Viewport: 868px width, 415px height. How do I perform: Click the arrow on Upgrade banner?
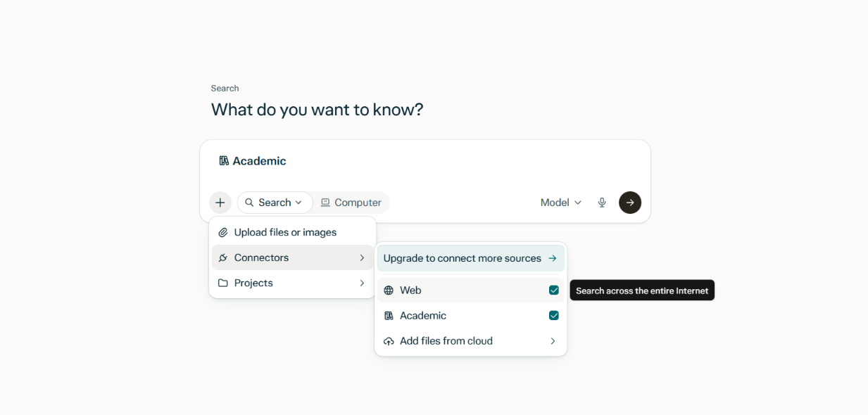(553, 258)
